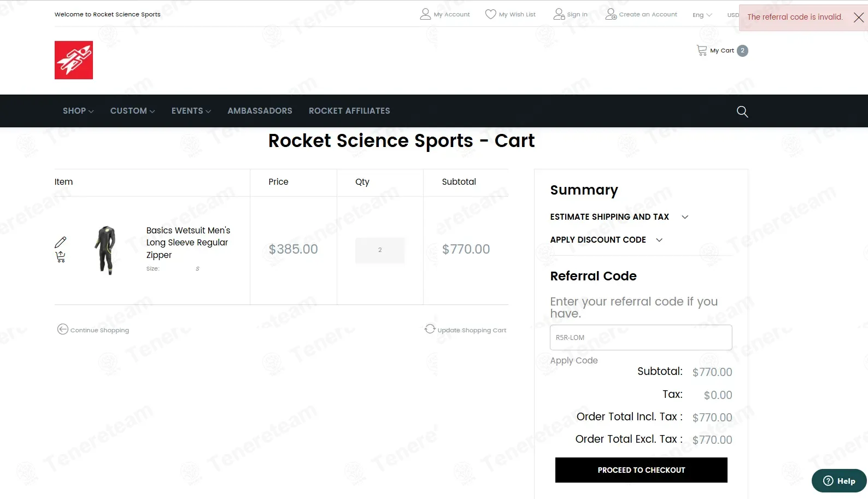Click the Update Shopping Cart refresh icon
The image size is (868, 499).
click(430, 328)
